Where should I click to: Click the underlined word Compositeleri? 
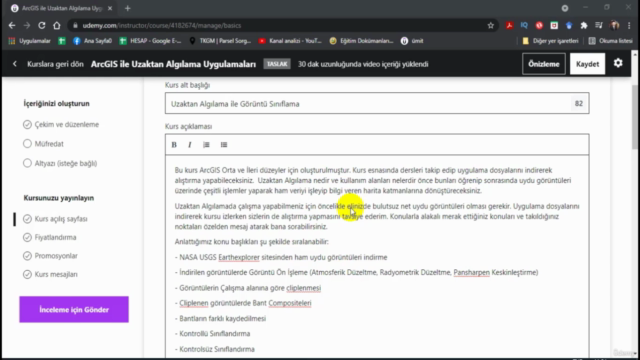[290, 303]
